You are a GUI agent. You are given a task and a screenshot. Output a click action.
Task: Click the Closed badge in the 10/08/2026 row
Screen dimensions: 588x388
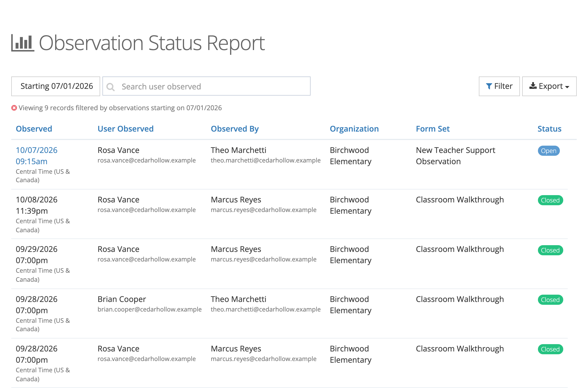pyautogui.click(x=550, y=200)
